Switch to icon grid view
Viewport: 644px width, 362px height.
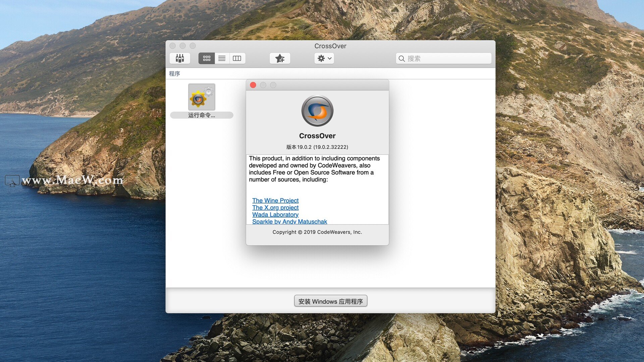207,58
